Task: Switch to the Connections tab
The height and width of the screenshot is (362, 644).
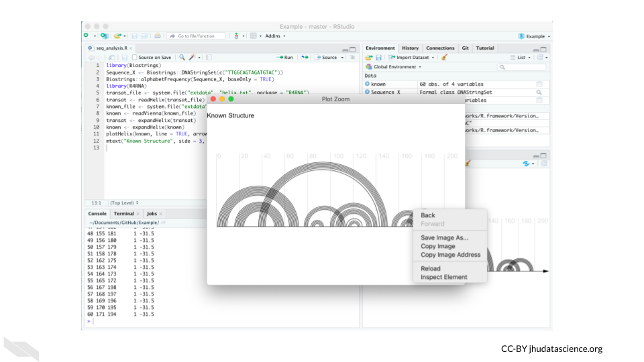Action: [x=440, y=48]
